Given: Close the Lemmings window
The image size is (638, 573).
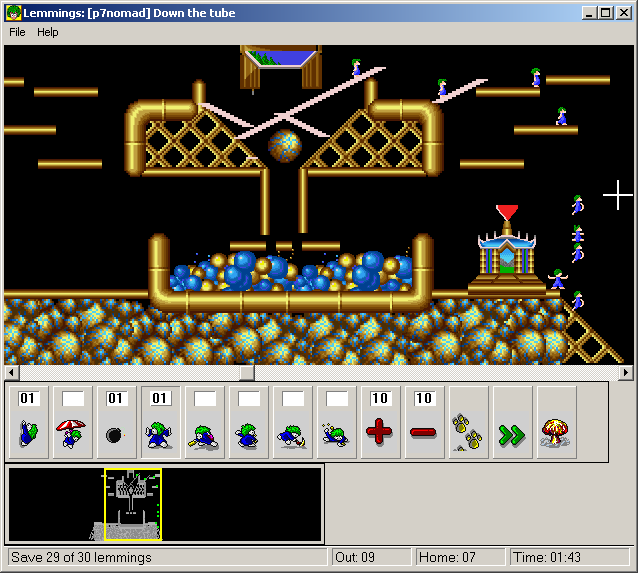Looking at the screenshot, I should coord(623,13).
